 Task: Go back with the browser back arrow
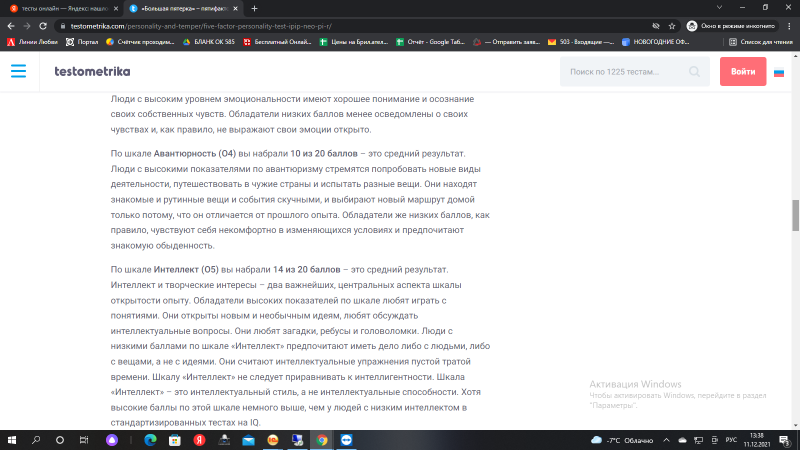pos(10,25)
